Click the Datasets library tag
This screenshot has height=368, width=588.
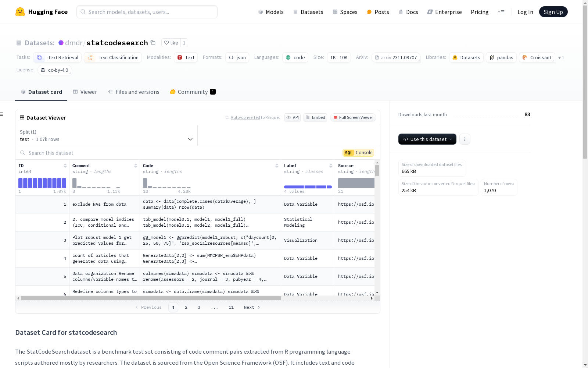pyautogui.click(x=466, y=57)
